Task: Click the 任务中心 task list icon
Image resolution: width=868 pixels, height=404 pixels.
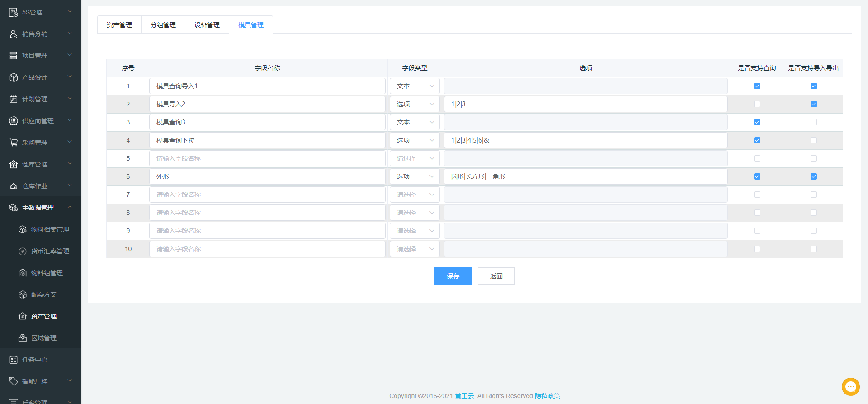Action: (14, 360)
